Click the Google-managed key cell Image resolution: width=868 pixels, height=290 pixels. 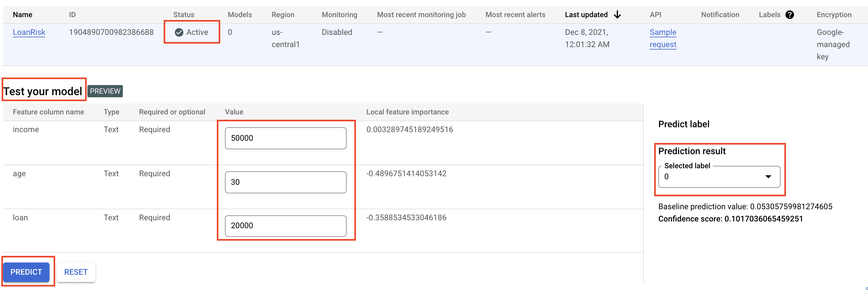(833, 45)
